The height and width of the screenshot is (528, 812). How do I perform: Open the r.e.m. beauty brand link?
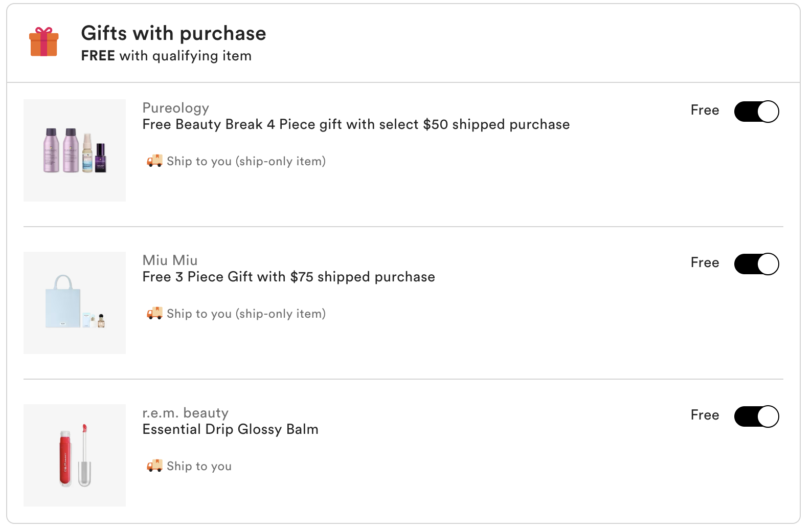tap(185, 413)
